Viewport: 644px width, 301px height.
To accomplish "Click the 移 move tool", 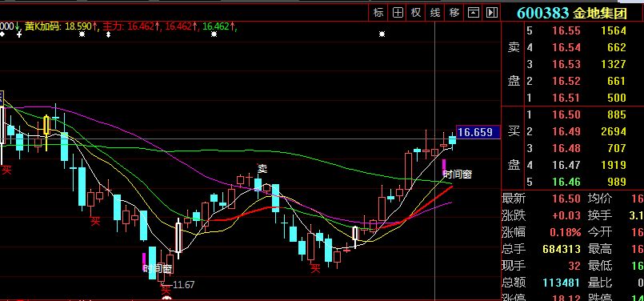I will point(454,13).
